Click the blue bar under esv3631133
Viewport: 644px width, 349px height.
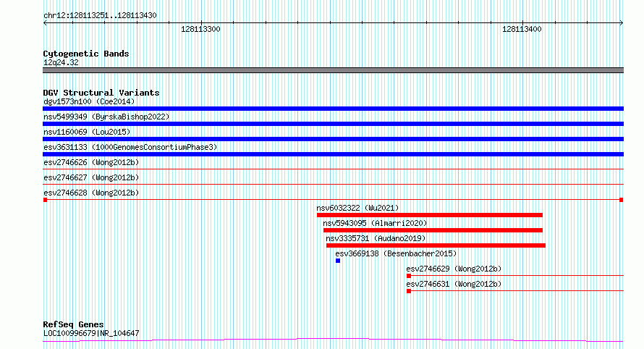coord(333,154)
